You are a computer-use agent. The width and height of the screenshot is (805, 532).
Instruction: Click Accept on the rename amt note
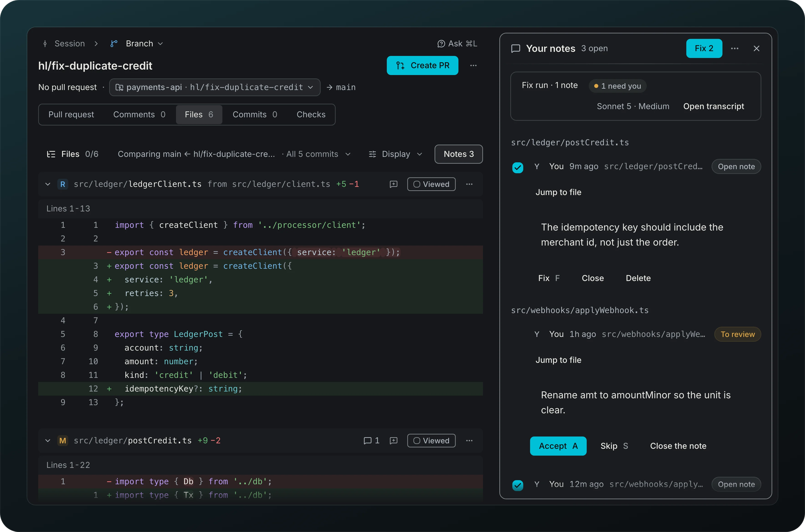tap(558, 446)
